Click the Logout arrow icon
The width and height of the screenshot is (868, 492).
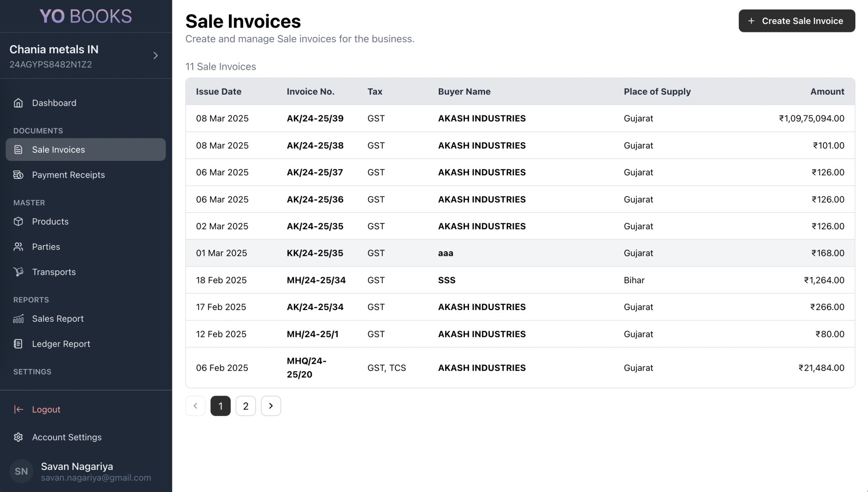tap(18, 409)
